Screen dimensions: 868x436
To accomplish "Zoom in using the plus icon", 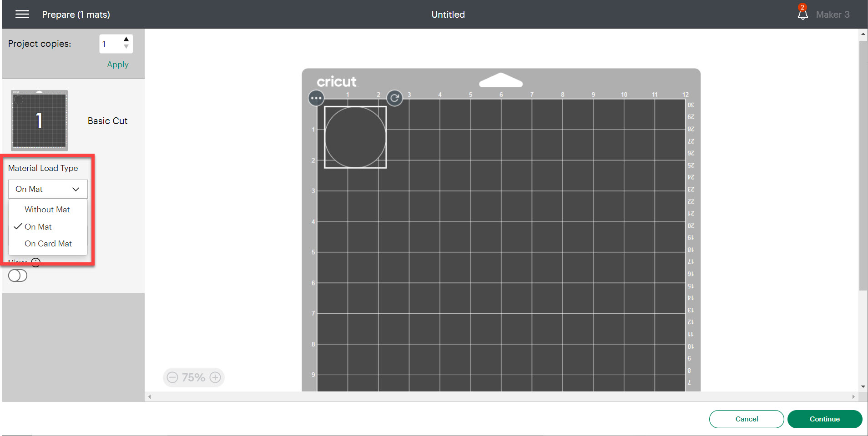I will (216, 377).
